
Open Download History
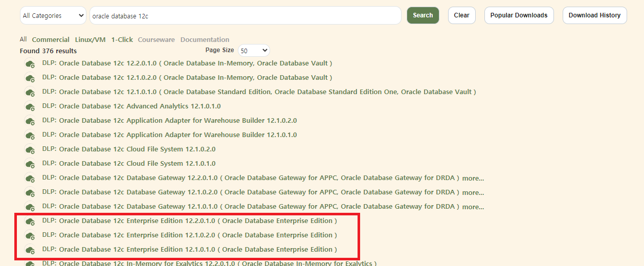(594, 15)
